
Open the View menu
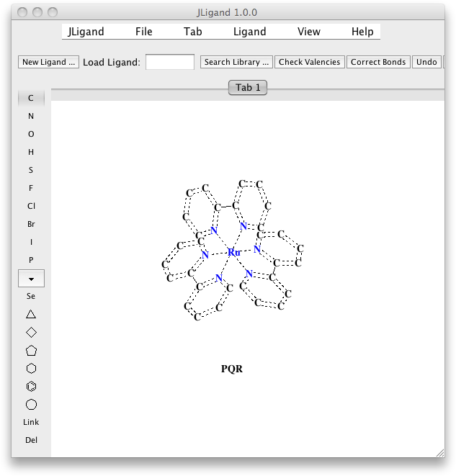point(308,32)
